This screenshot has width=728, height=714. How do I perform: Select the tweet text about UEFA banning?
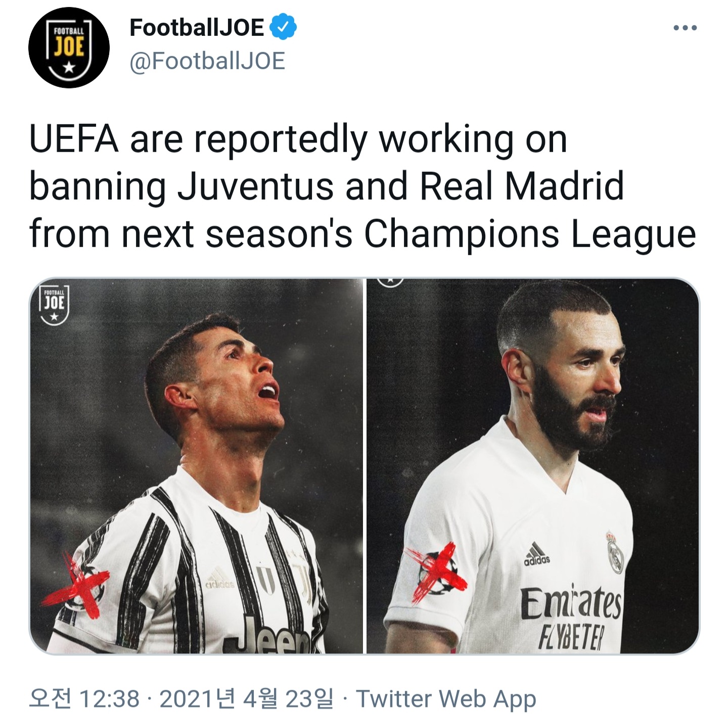pyautogui.click(x=362, y=187)
